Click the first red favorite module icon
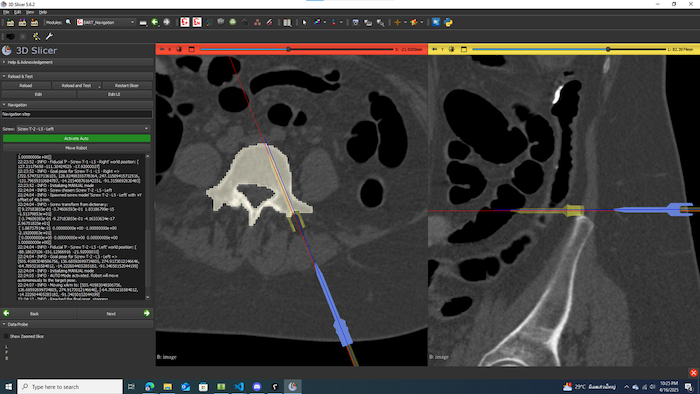 point(185,22)
